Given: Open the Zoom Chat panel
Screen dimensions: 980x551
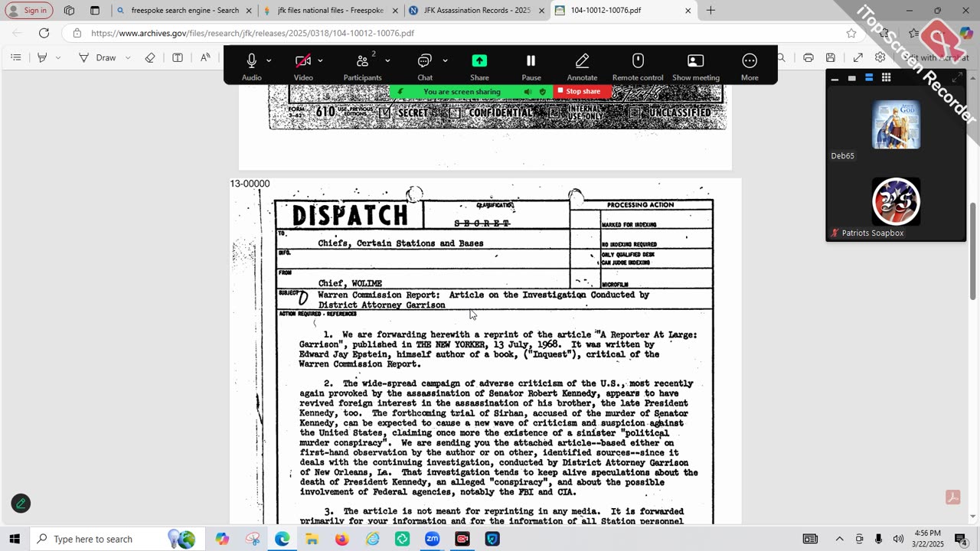Looking at the screenshot, I should pyautogui.click(x=425, y=67).
